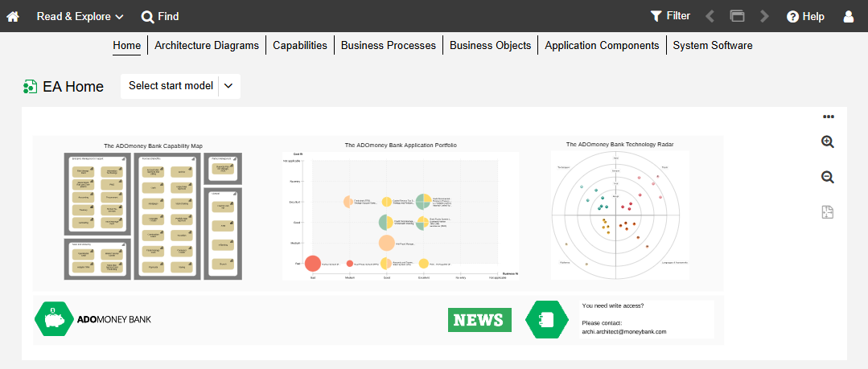Open the Find search tool
Image resolution: width=868 pixels, height=369 pixels.
point(160,16)
